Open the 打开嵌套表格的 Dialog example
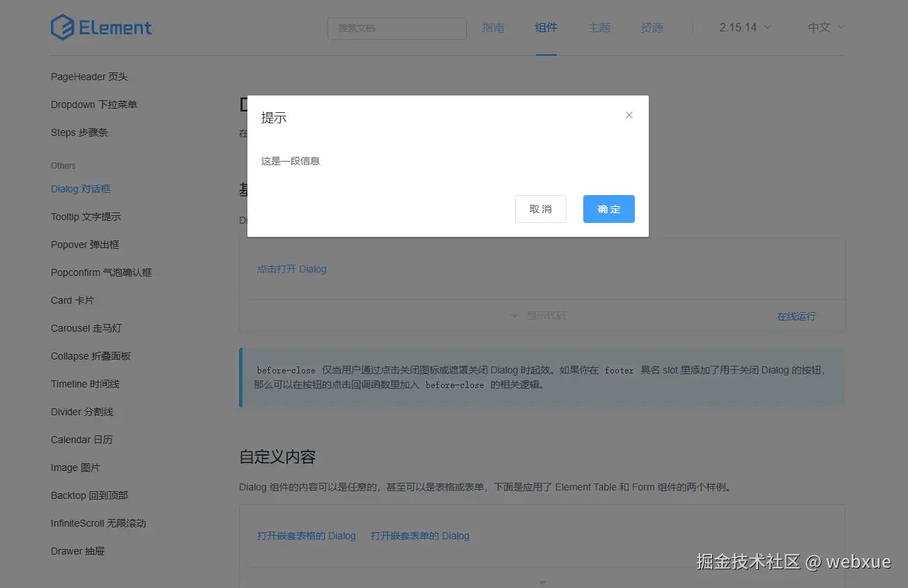Screen dimensions: 908x588 [307, 536]
